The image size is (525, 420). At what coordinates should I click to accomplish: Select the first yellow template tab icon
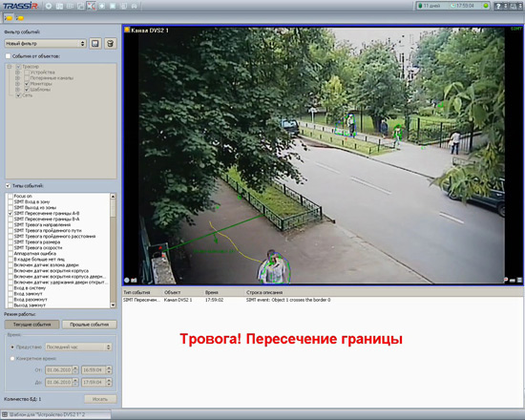[x=9, y=18]
